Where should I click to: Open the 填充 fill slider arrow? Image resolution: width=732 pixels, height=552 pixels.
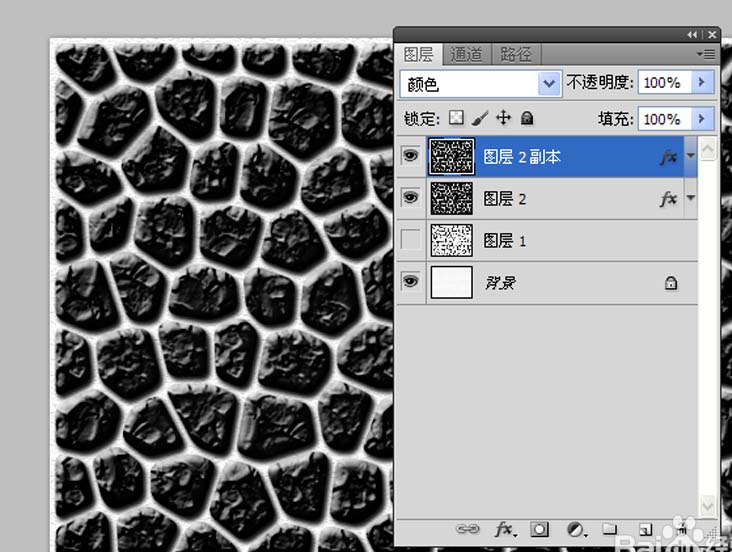pos(702,119)
